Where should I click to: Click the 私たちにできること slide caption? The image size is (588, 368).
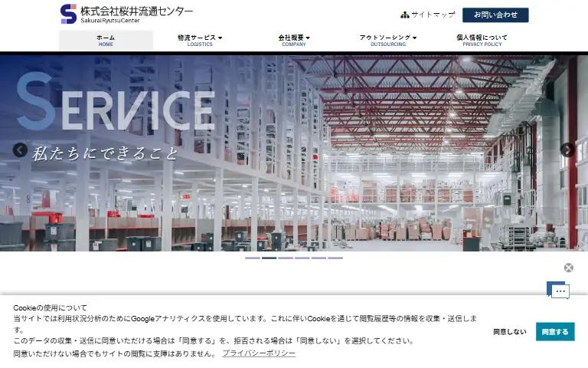click(x=106, y=153)
